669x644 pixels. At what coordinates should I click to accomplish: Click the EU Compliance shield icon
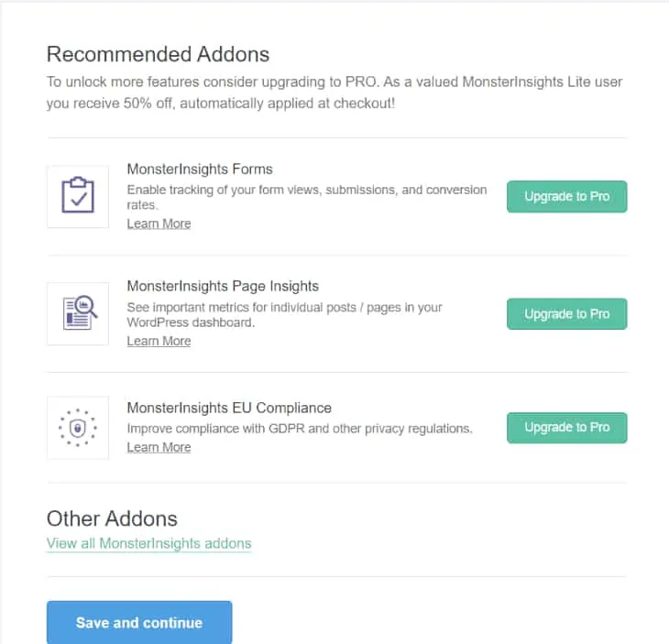(x=78, y=428)
